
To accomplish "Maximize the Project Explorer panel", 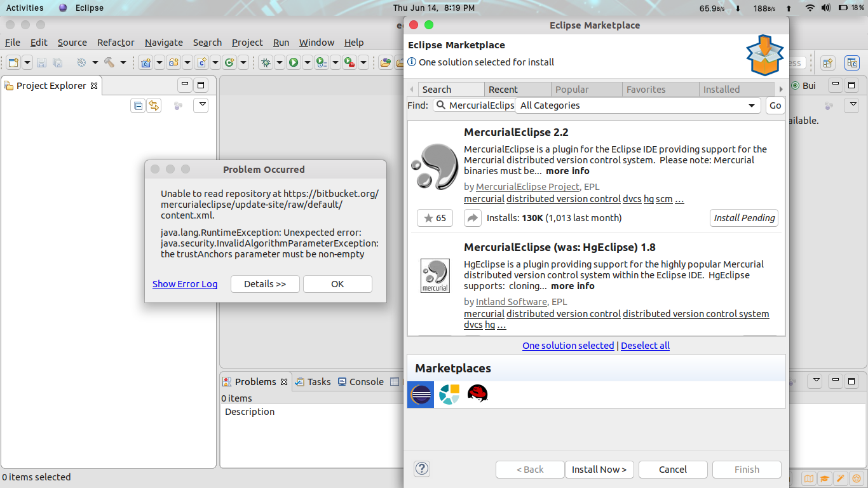I will pos(201,85).
